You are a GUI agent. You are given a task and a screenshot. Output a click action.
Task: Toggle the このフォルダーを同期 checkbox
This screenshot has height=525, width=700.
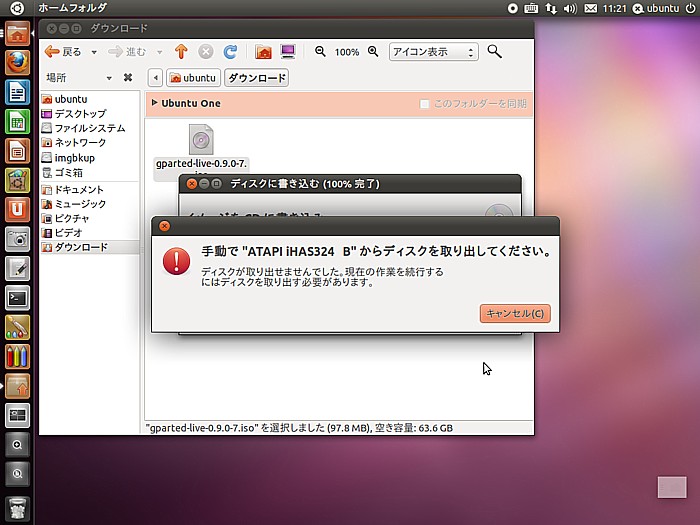click(424, 104)
